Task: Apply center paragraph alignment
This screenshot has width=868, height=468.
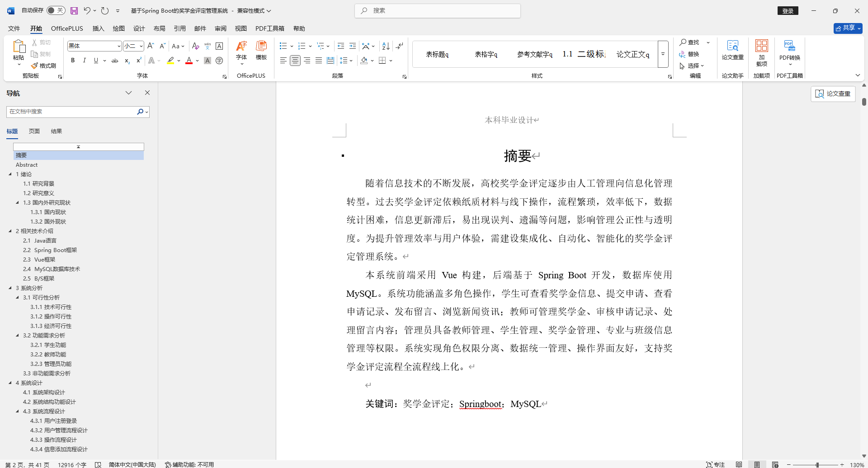Action: 295,60
